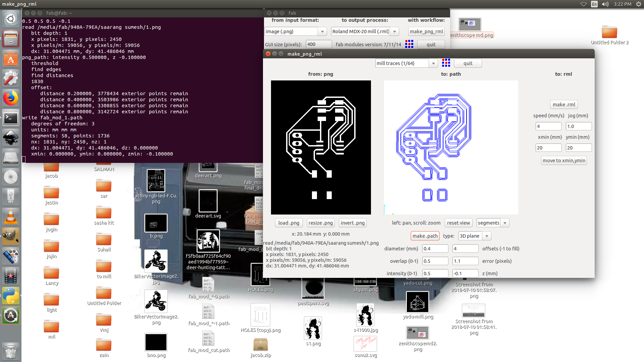This screenshot has height=362, width=644.
Task: Open the sasha kit folder
Action: [104, 216]
